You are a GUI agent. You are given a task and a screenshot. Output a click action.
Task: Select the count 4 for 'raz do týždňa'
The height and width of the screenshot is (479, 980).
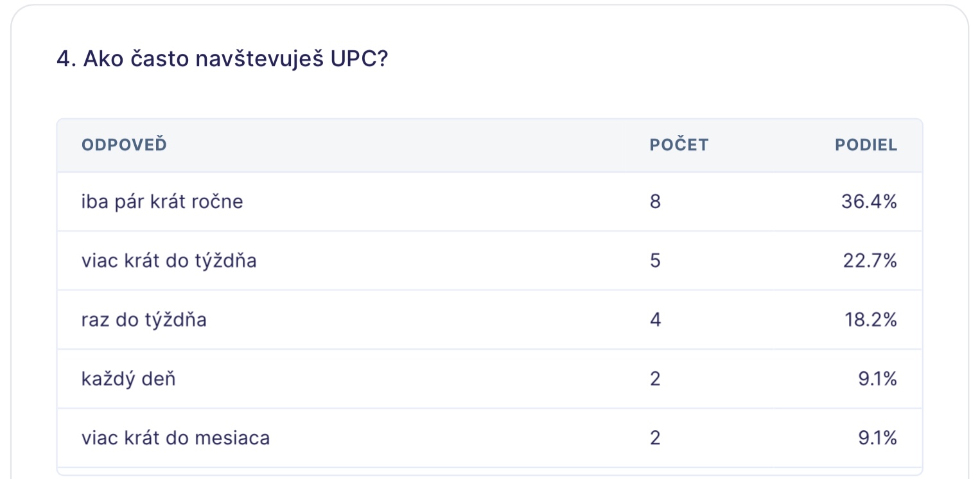(x=655, y=320)
